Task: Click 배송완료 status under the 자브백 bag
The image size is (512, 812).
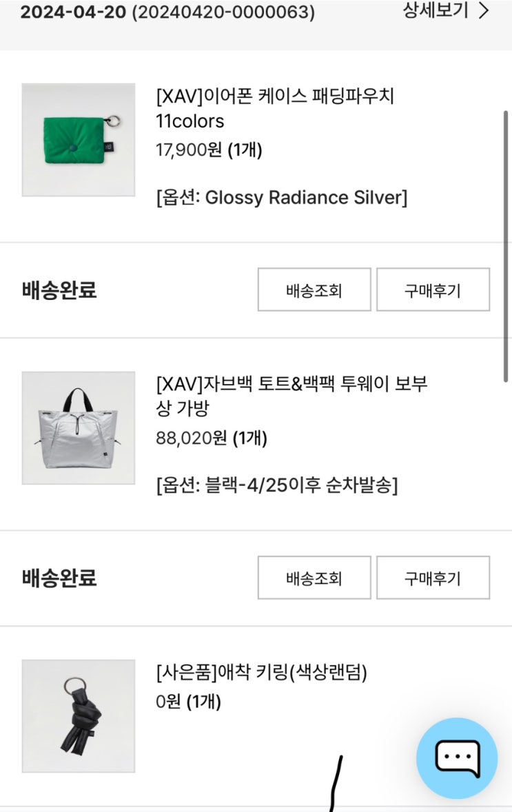Action: [59, 578]
